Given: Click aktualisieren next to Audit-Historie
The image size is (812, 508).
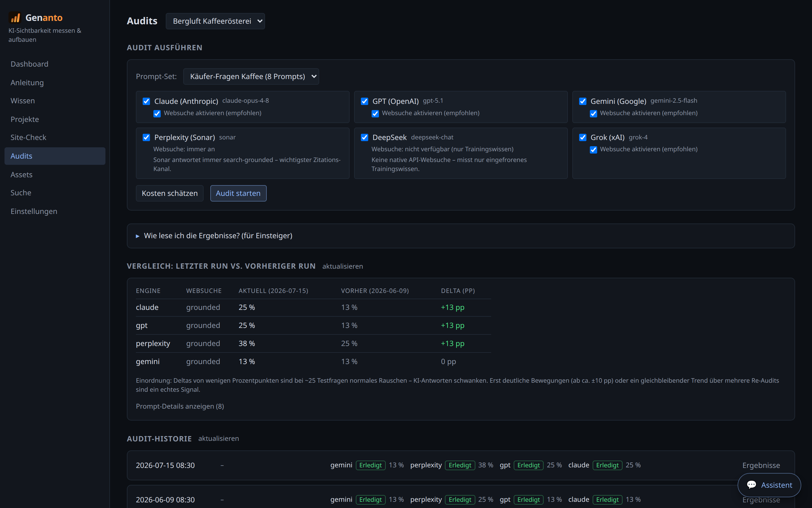Looking at the screenshot, I should click(x=219, y=439).
